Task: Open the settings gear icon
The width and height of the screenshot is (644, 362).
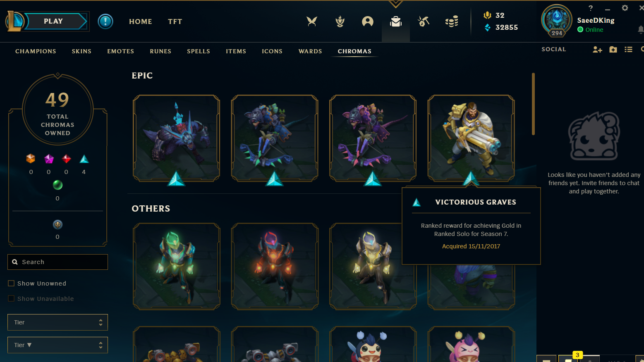Action: tap(625, 8)
